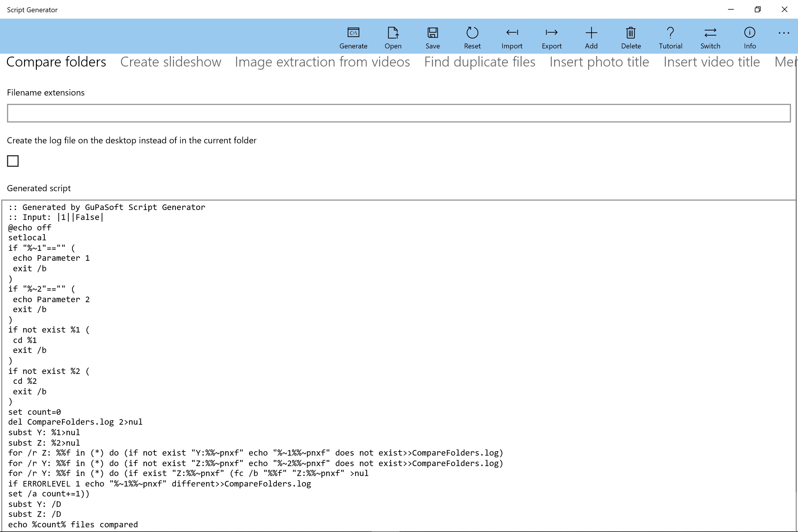Select Image extraction from videos tab
This screenshot has height=532, width=798.
[322, 62]
